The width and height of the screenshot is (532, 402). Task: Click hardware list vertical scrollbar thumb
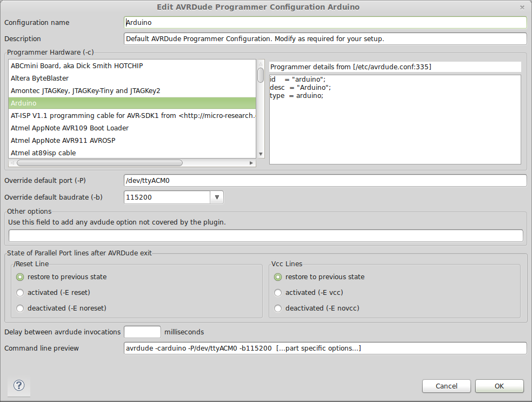261,75
